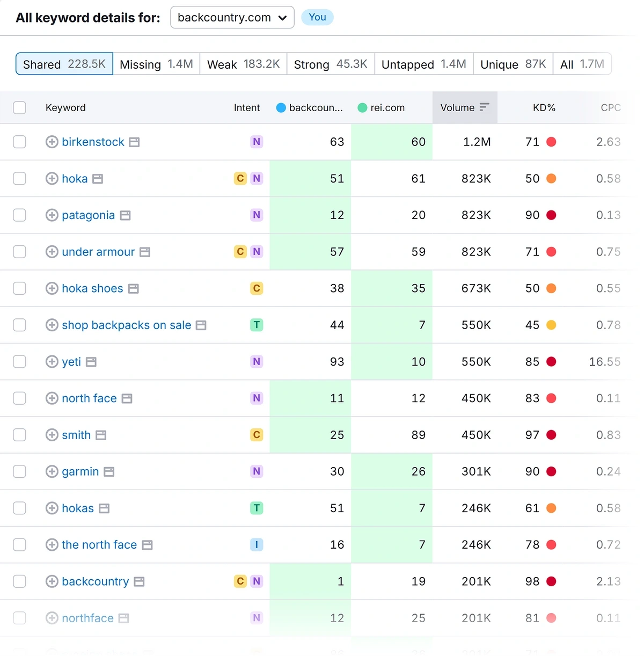Image resolution: width=644 pixels, height=656 pixels.
Task: Open the yeti keyword link
Action: pyautogui.click(x=71, y=362)
